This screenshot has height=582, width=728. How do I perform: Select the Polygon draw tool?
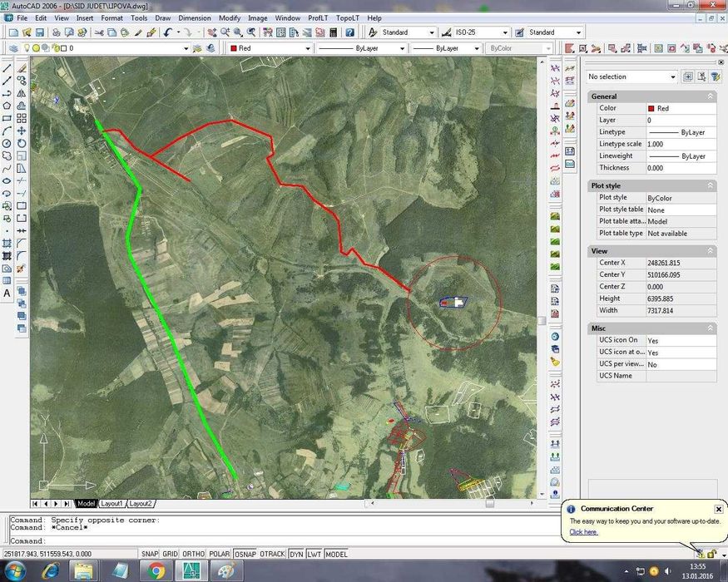point(7,106)
